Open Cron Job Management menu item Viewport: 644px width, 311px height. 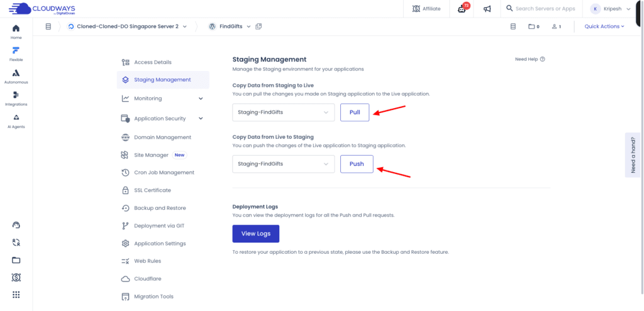click(x=163, y=173)
